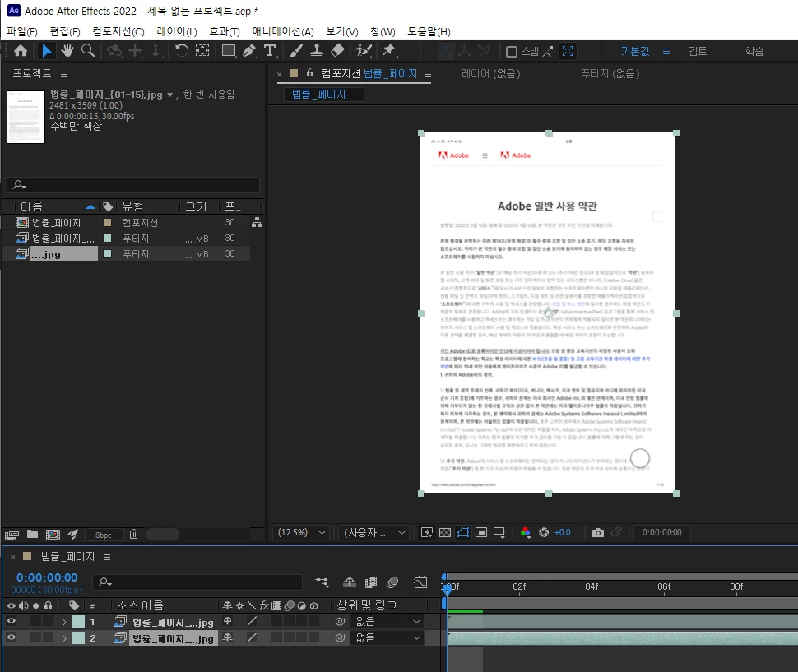
Task: Open magnification ratio 12.5% dropdown
Action: pos(301,533)
